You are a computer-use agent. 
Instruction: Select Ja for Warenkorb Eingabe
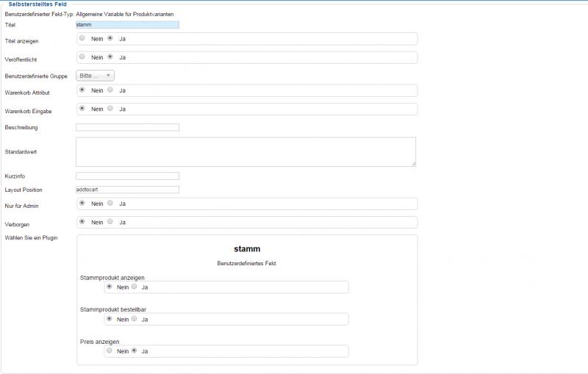[x=110, y=108]
